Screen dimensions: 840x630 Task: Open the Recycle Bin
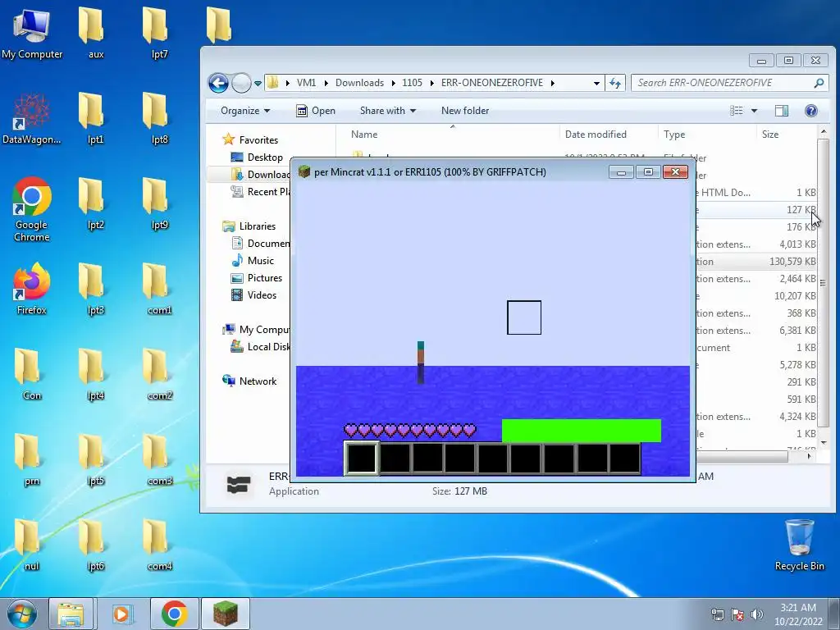pyautogui.click(x=799, y=545)
